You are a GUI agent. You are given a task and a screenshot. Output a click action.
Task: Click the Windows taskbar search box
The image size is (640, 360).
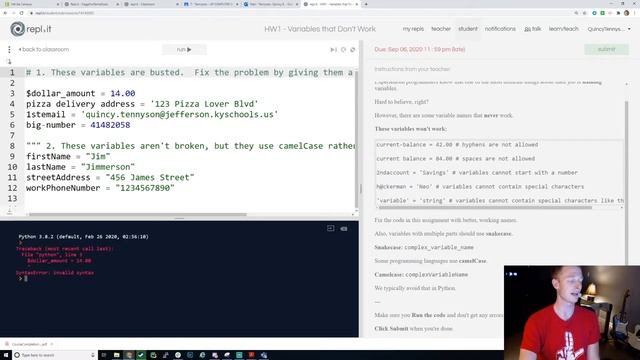[55, 355]
